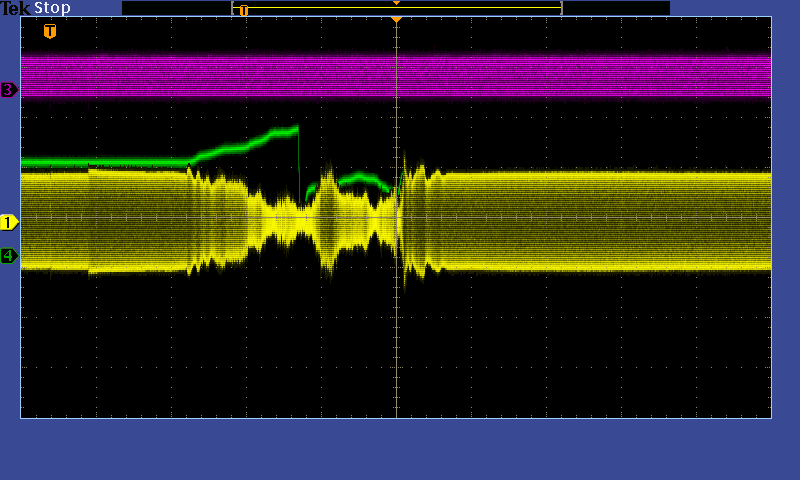Click the green arc hump before trigger
This screenshot has width=800, height=480.
(x=358, y=179)
